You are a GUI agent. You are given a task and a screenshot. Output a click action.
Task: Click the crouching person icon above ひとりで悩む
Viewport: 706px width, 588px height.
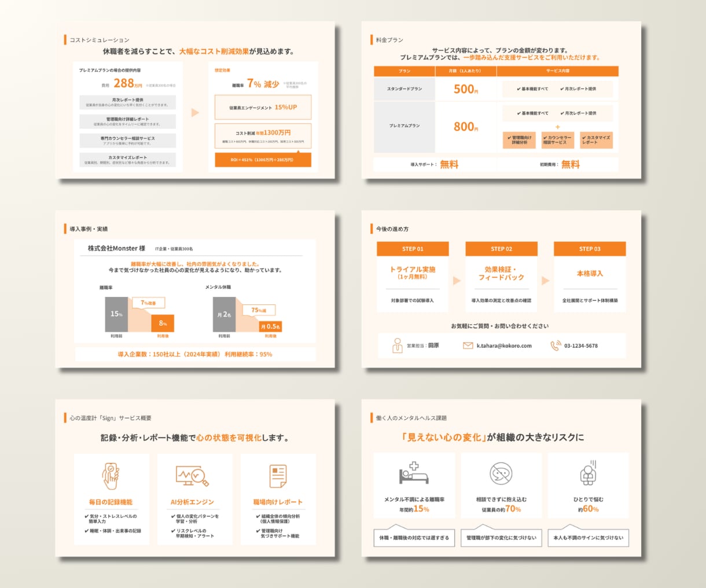tap(588, 473)
